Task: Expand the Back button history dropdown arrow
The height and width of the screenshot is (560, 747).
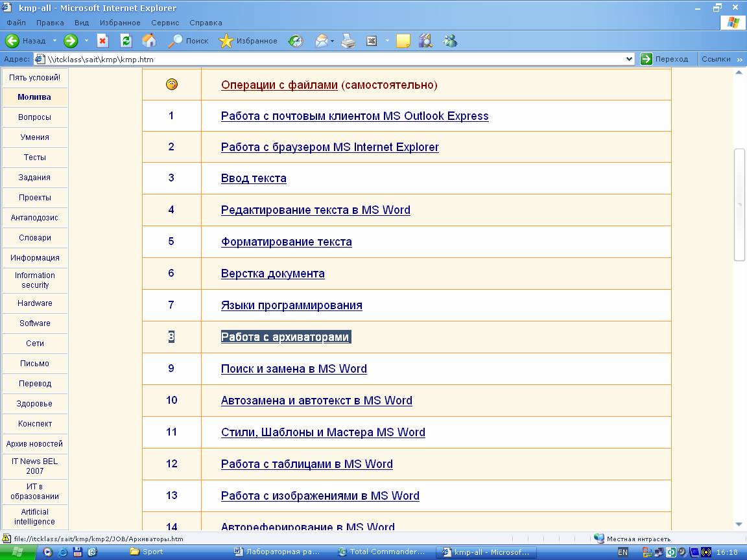Action: point(54,41)
